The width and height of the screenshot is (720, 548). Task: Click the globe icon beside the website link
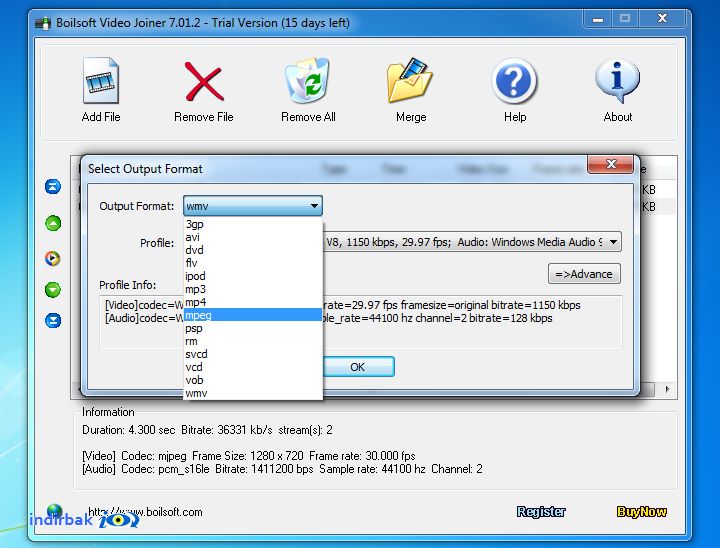(55, 510)
